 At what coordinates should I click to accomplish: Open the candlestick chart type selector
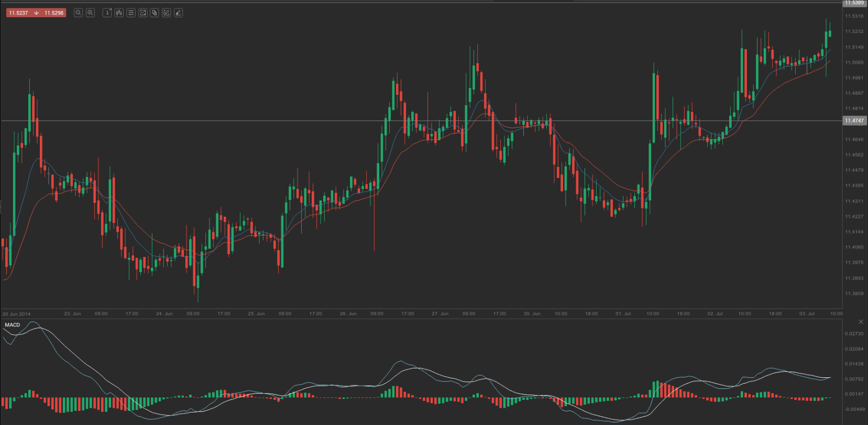119,13
